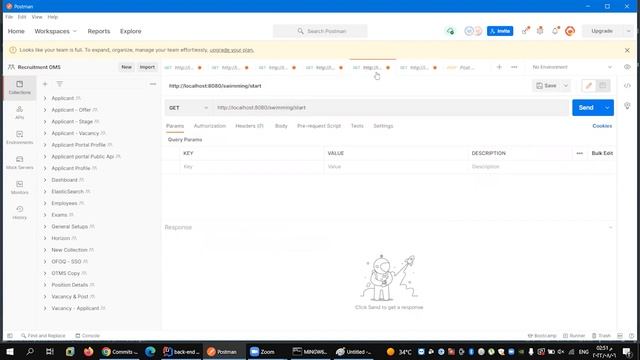Click the upgrade your plan link

[231, 50]
